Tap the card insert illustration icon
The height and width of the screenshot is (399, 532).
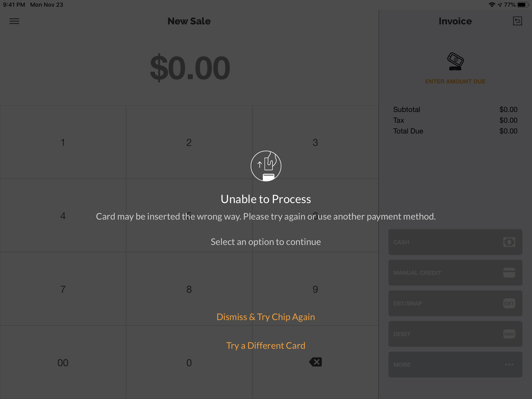coord(266,166)
